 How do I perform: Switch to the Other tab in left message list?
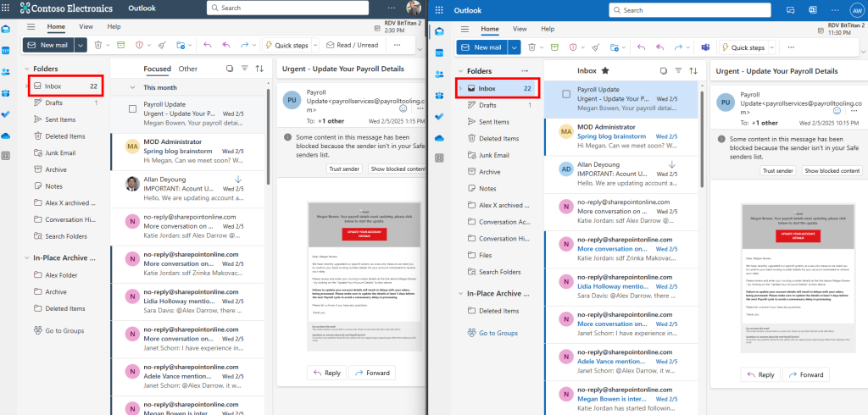[x=187, y=69]
